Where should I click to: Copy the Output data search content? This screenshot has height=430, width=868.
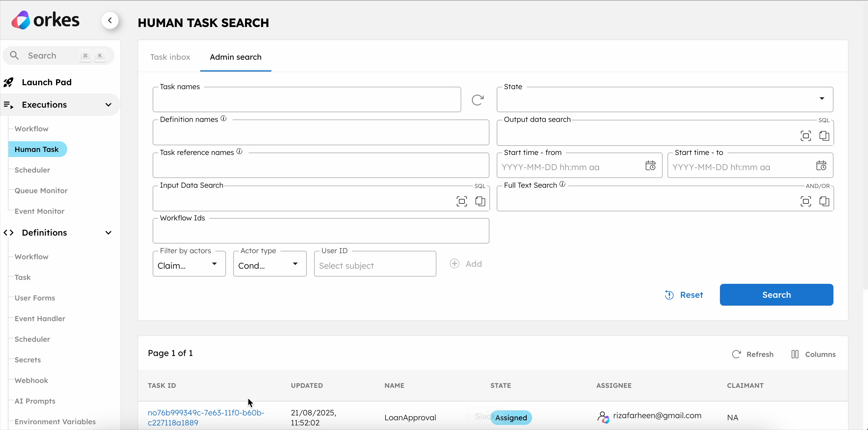point(824,136)
